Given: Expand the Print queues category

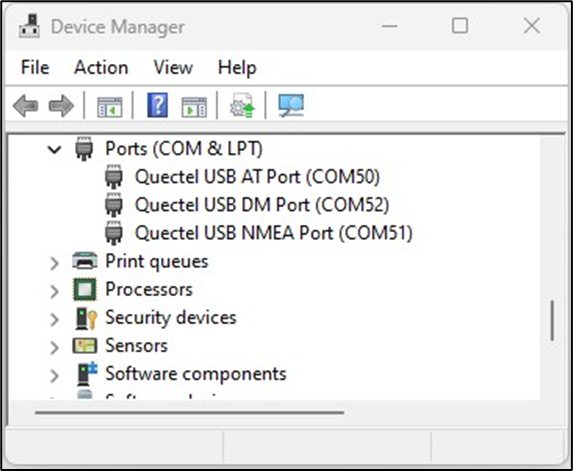Looking at the screenshot, I should pyautogui.click(x=54, y=263).
